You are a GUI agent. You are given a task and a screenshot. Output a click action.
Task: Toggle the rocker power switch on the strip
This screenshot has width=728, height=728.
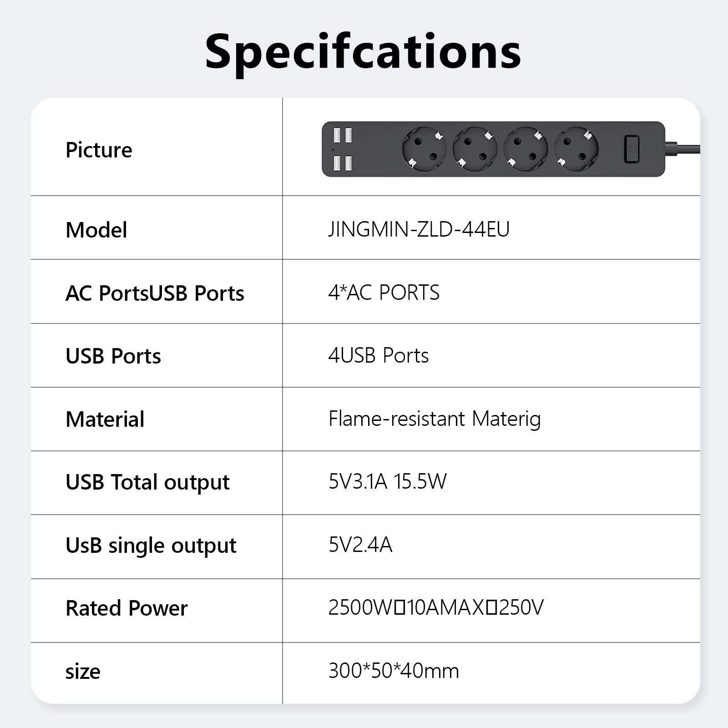coord(631,149)
